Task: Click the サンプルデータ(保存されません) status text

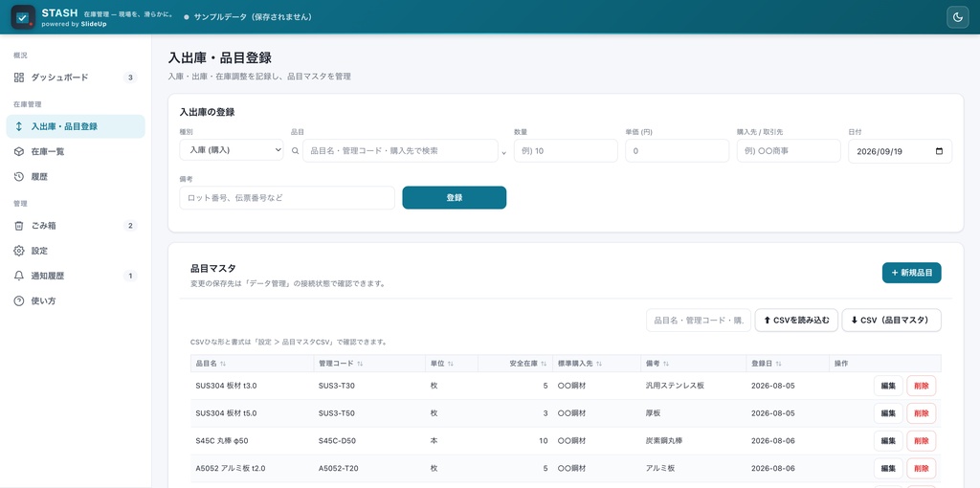Action: coord(253,17)
